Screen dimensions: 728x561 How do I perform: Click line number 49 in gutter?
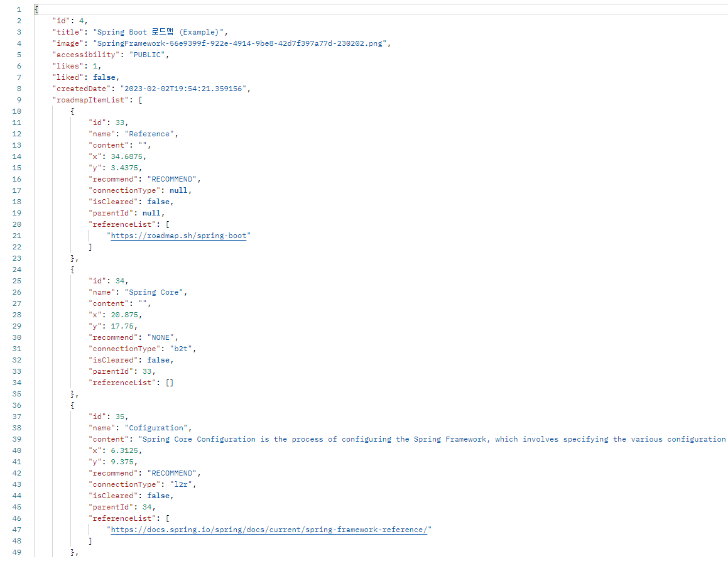click(17, 552)
